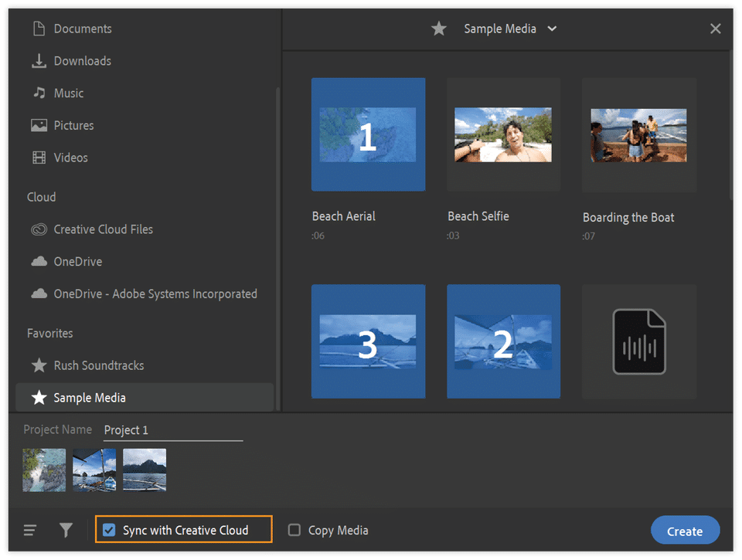Open the sort options list icon

coord(30,530)
